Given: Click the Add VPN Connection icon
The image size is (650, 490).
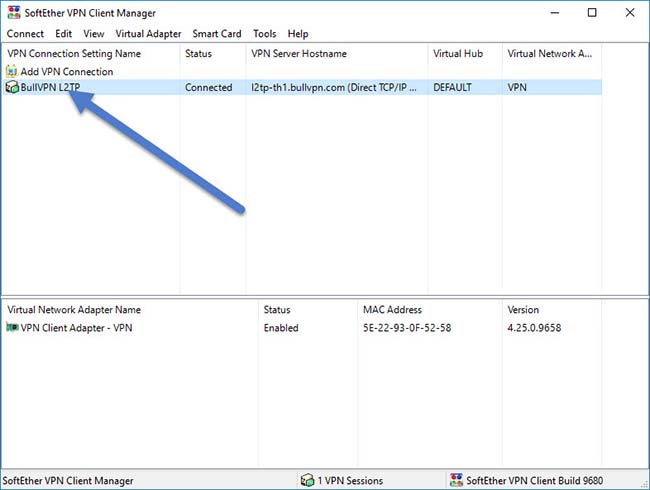Looking at the screenshot, I should click(12, 71).
